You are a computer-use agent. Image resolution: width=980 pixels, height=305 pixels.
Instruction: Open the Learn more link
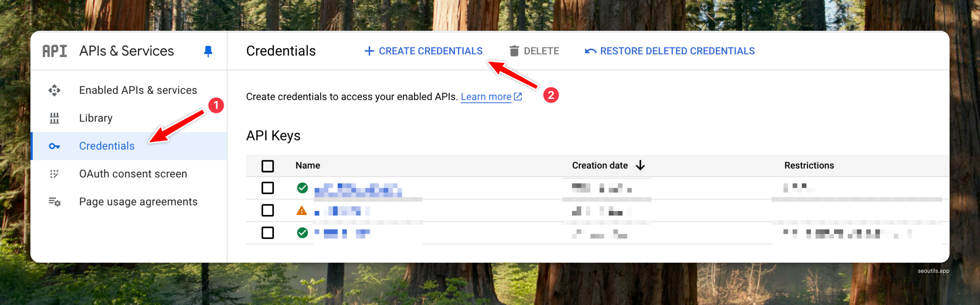[486, 97]
